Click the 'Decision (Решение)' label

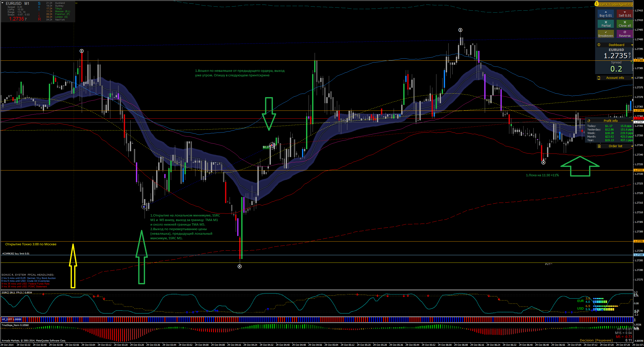point(596,340)
